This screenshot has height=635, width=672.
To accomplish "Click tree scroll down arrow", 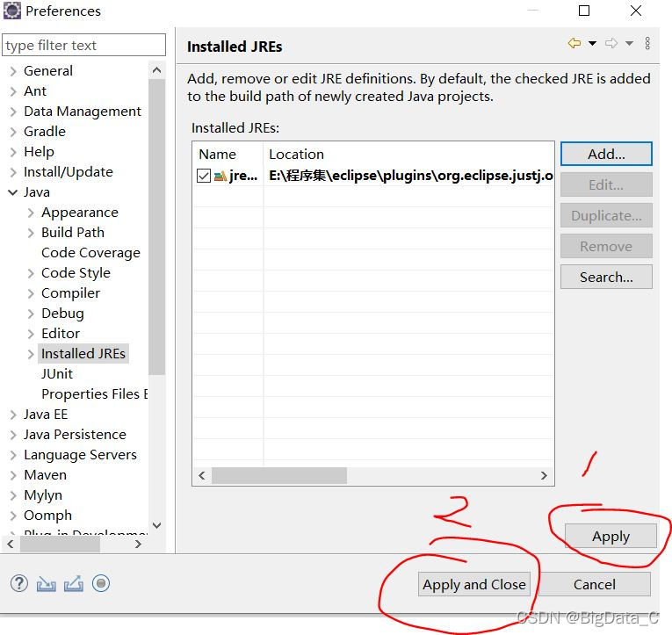I will point(157,525).
